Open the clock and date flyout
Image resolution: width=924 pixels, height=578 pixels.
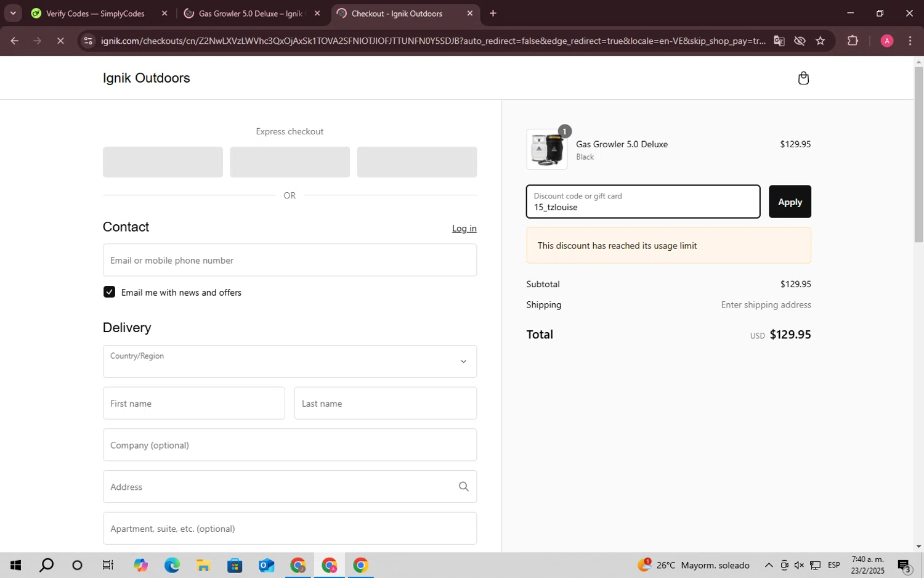[x=867, y=565]
